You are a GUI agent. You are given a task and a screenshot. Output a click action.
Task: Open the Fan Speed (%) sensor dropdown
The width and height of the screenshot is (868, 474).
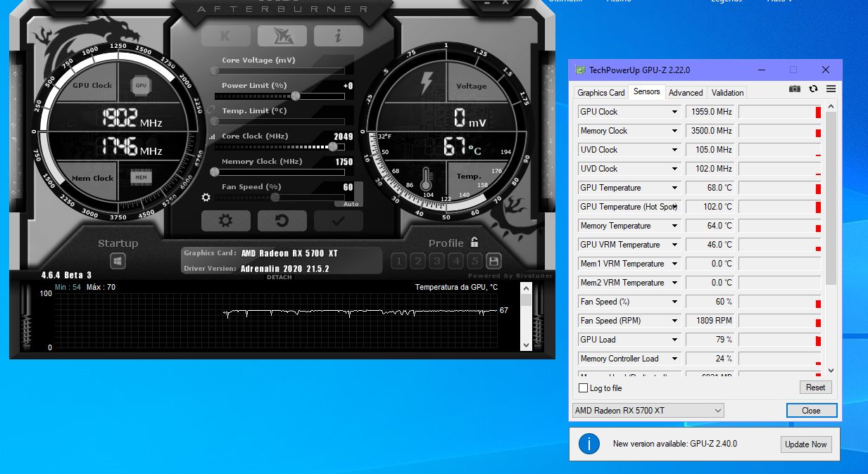(674, 302)
